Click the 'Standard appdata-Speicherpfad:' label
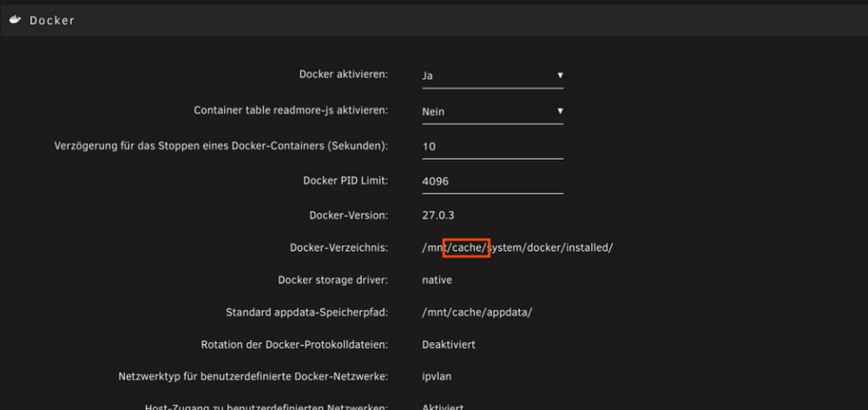Screen dimensions: 868x410 tap(307, 313)
